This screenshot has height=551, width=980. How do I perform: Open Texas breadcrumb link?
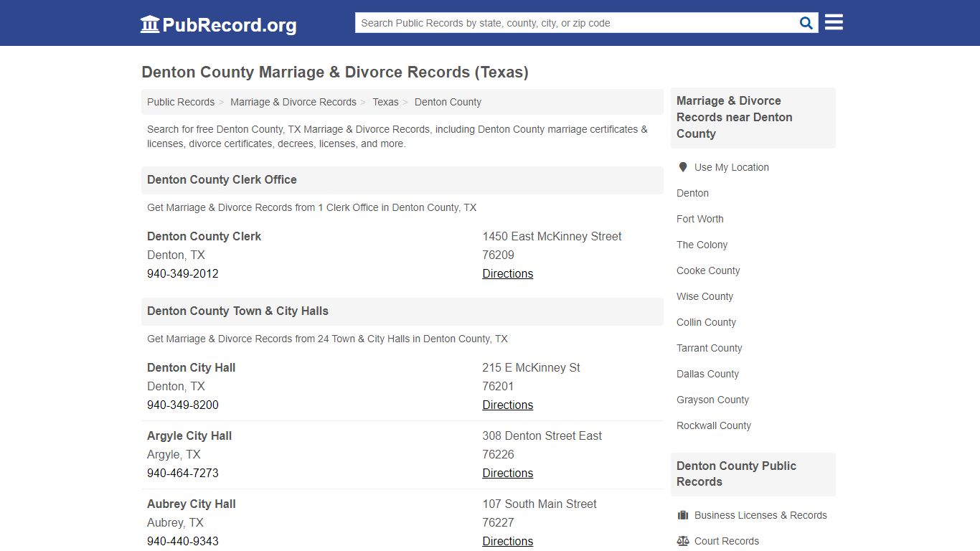385,102
